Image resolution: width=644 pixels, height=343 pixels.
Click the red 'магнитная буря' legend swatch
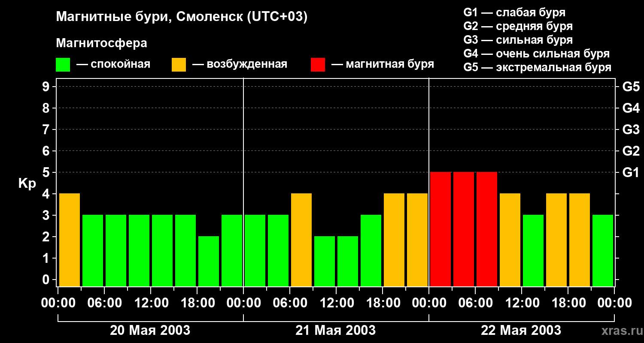point(318,65)
